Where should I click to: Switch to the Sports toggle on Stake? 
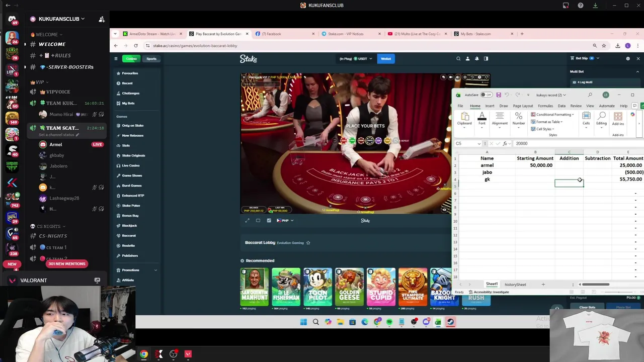pos(151,59)
